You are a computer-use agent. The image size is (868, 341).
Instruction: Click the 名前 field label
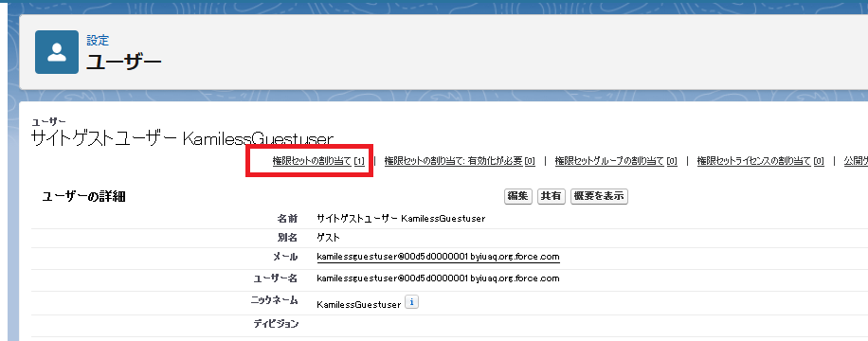(287, 218)
